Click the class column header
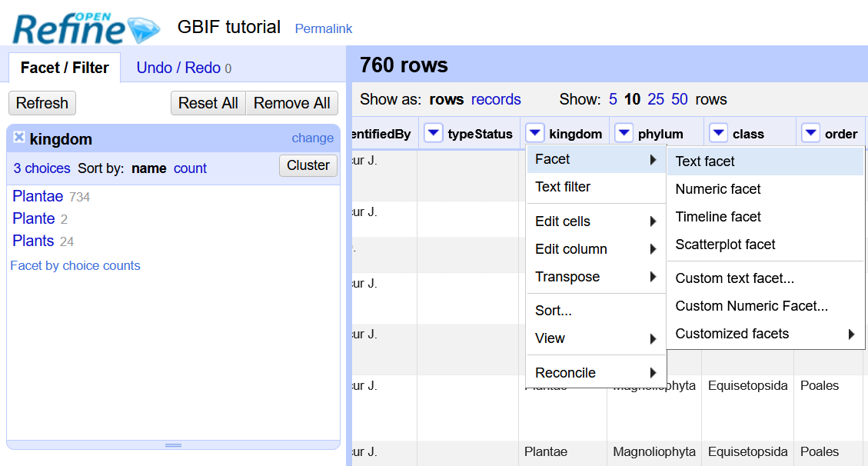Image resolution: width=868 pixels, height=466 pixels. point(748,134)
